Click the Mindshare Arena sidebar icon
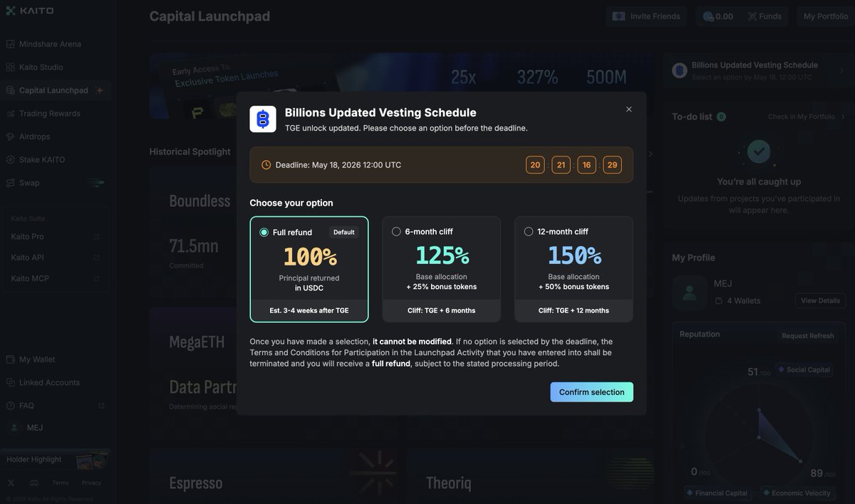The width and height of the screenshot is (855, 504). (11, 44)
